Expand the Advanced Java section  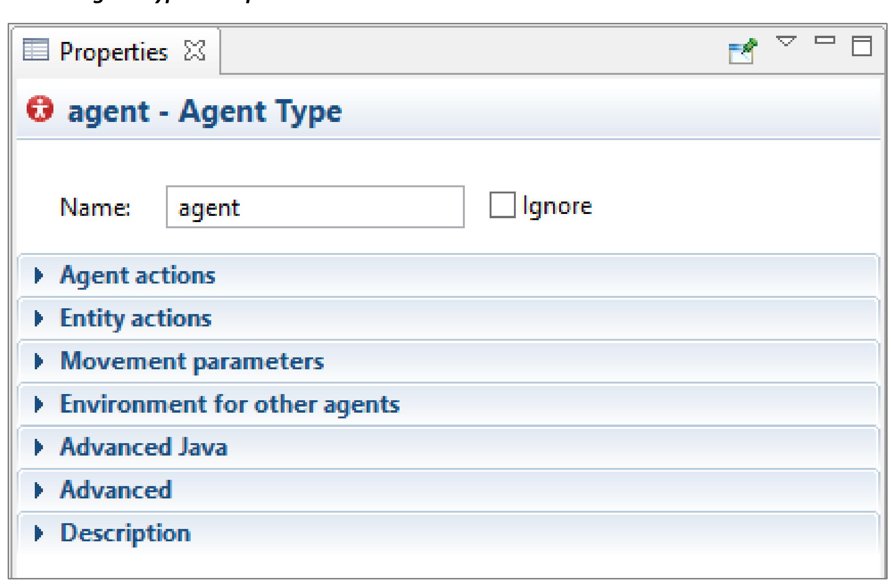point(143,446)
